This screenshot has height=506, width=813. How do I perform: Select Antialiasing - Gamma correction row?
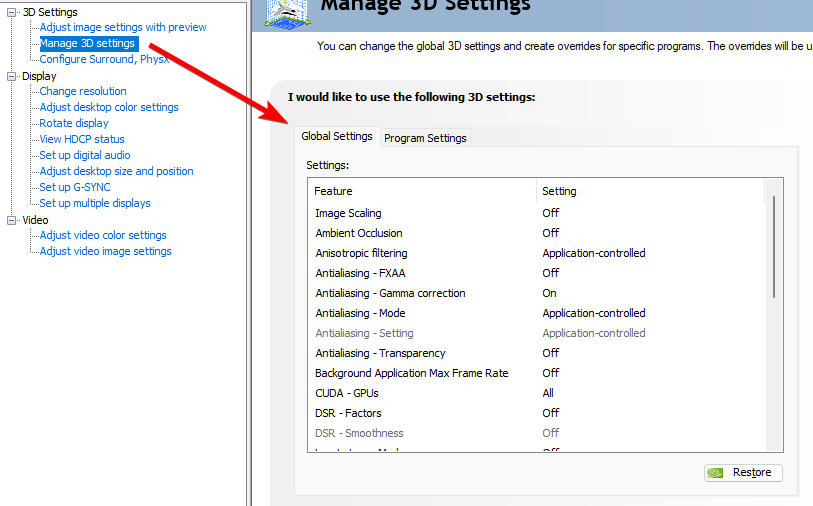click(x=536, y=293)
